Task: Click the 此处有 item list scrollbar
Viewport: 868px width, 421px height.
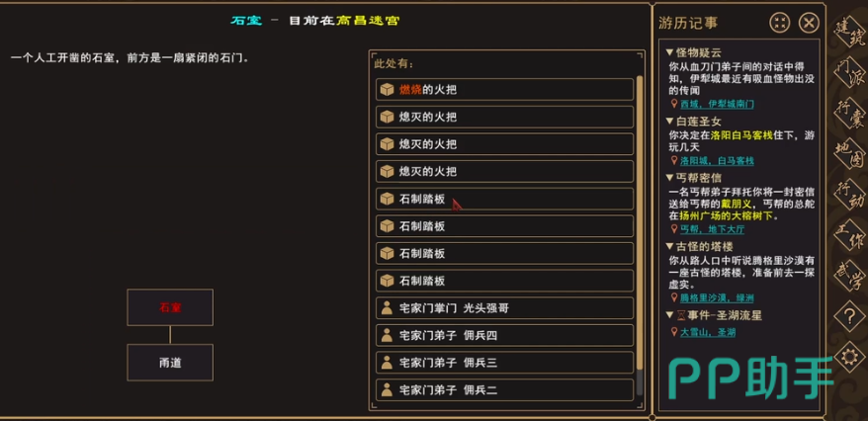Action: point(640,237)
